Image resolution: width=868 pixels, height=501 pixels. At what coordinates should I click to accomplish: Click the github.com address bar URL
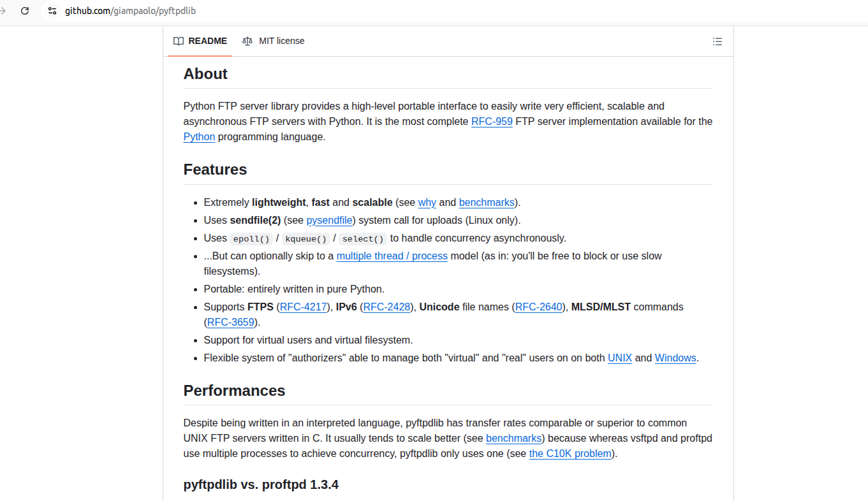[x=130, y=11]
